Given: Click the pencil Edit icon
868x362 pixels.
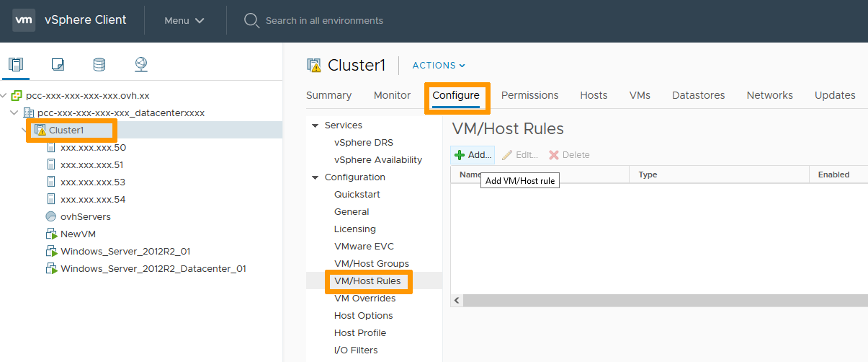Looking at the screenshot, I should point(507,155).
